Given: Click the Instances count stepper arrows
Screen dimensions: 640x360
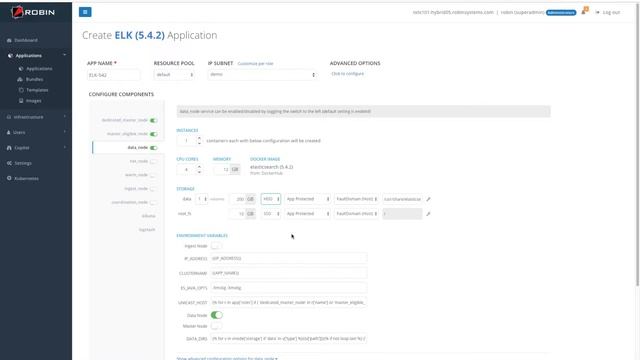Looking at the screenshot, I should pos(199,141).
